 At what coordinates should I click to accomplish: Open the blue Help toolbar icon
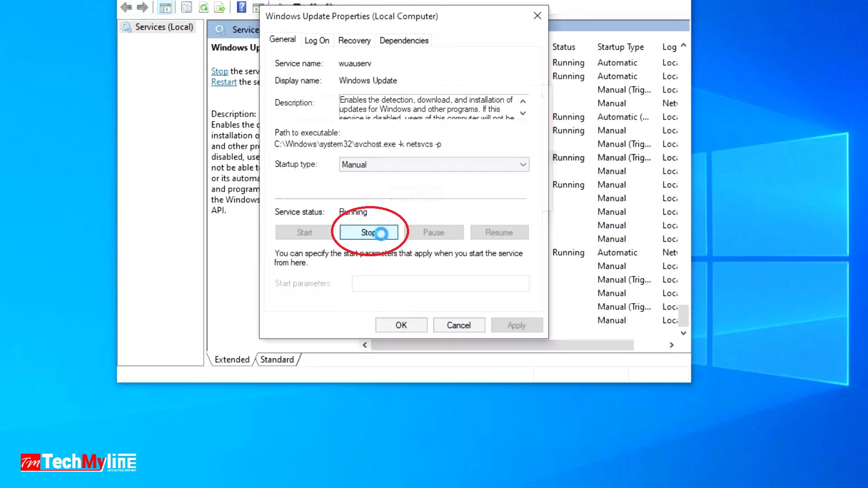pos(242,7)
